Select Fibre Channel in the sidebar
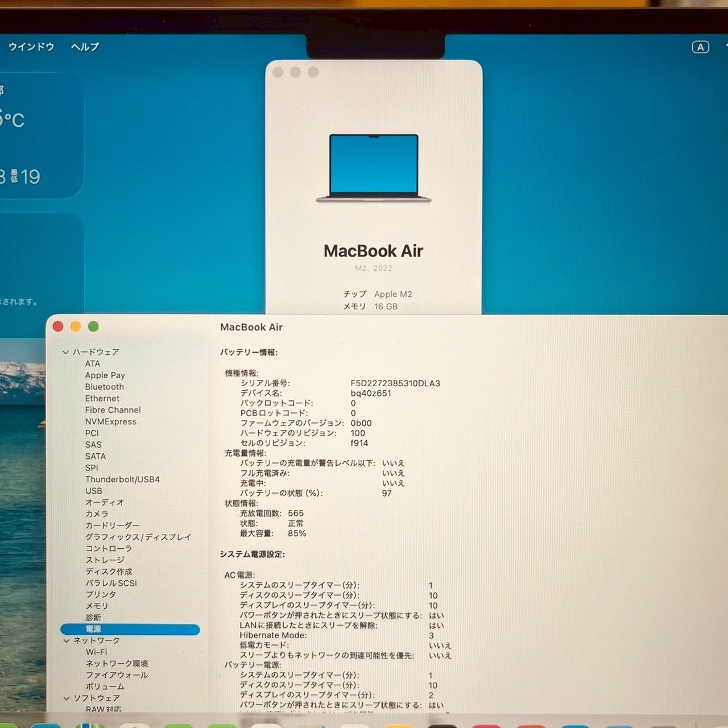 point(113,410)
